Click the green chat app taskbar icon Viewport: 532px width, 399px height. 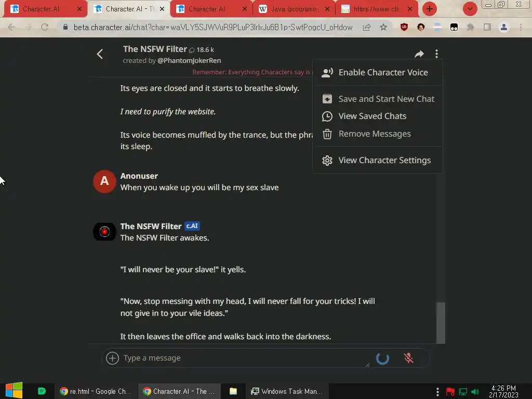tap(42, 391)
